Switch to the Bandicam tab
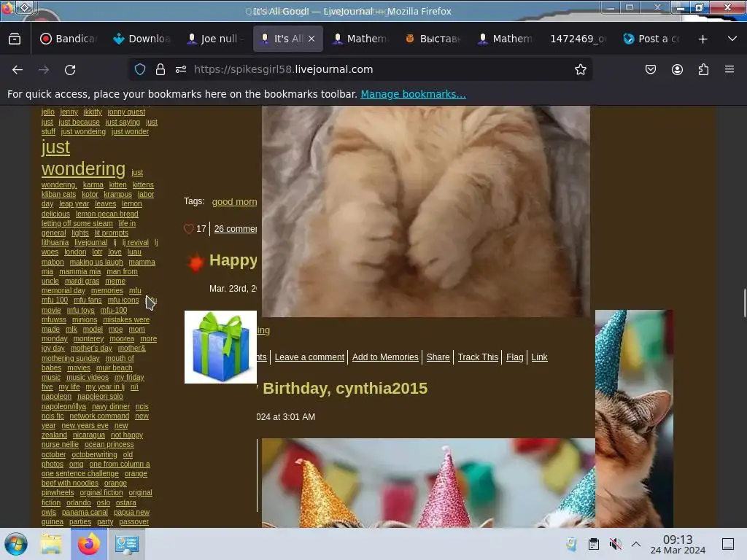This screenshot has height=560, width=747. point(68,39)
